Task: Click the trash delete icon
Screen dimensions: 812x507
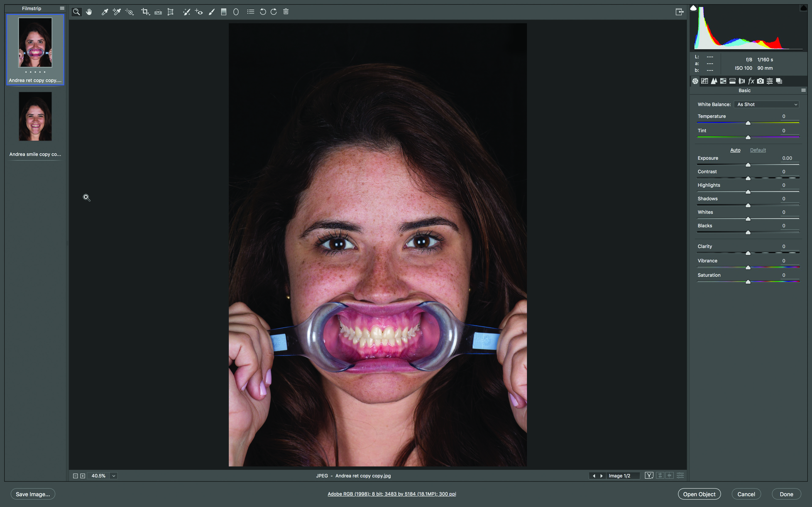Action: 286,12
